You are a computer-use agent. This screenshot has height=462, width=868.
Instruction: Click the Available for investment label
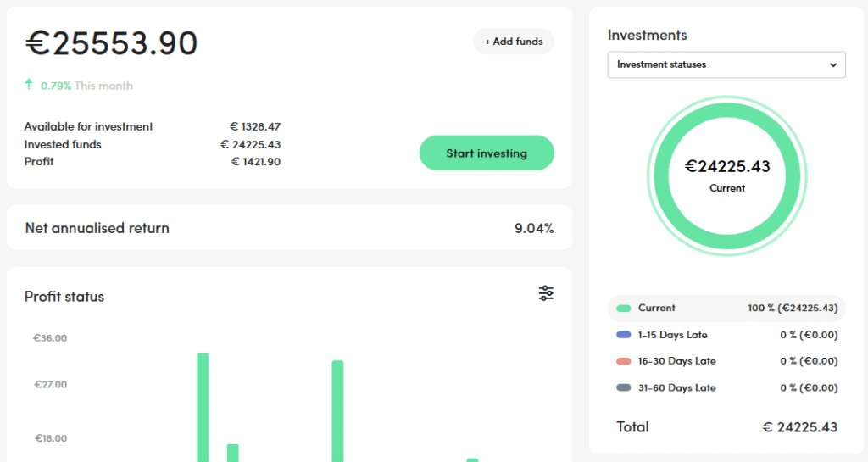point(88,126)
